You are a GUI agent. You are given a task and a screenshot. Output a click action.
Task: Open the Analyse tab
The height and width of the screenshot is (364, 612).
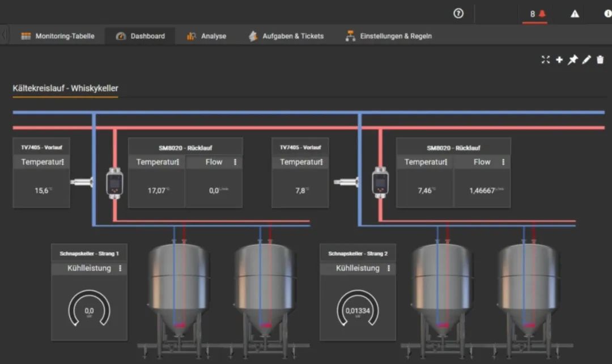(x=207, y=36)
